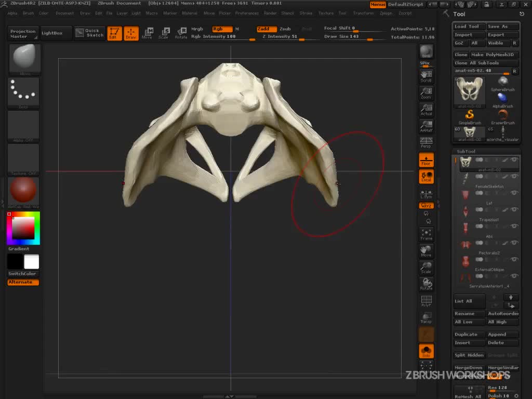Click the Frame mesh icon

pos(426,234)
